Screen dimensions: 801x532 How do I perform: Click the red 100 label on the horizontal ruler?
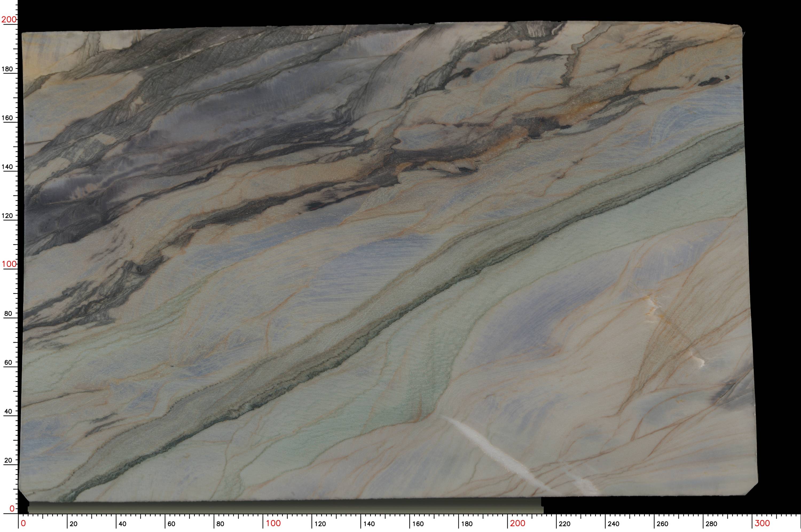(273, 523)
